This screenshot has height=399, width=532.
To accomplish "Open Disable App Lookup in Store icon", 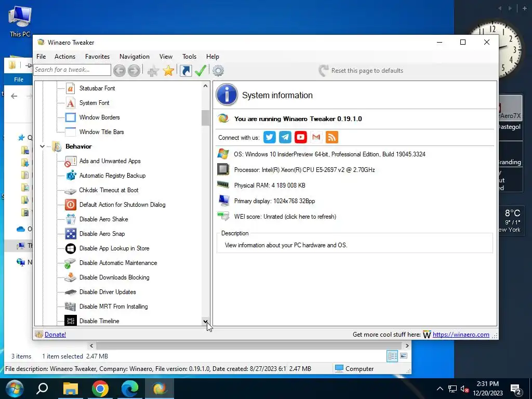I will [70, 248].
